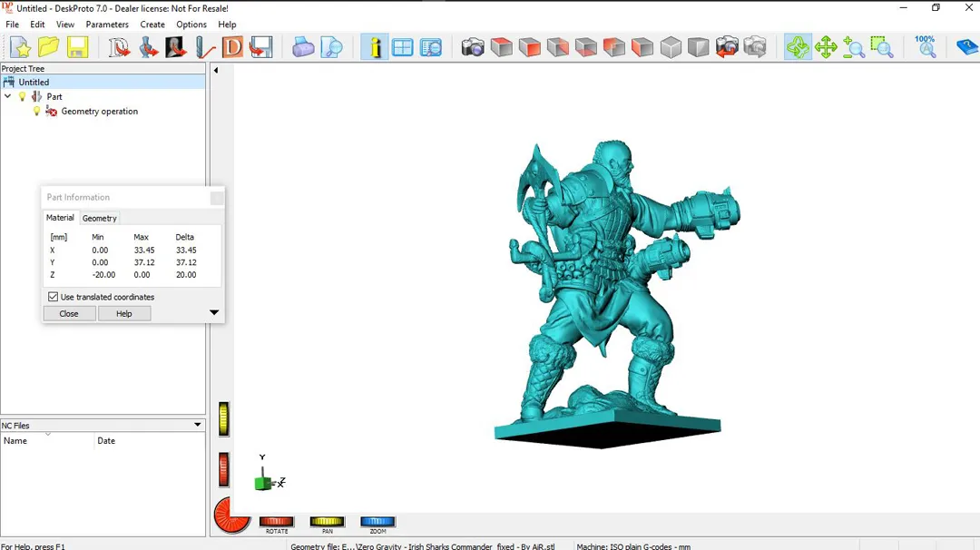Open help with the blue book icon
The image size is (980, 550).
click(x=967, y=47)
